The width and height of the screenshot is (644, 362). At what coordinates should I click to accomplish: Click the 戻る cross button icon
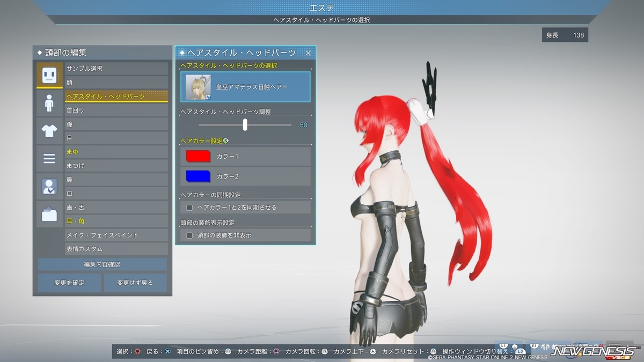pos(167,351)
